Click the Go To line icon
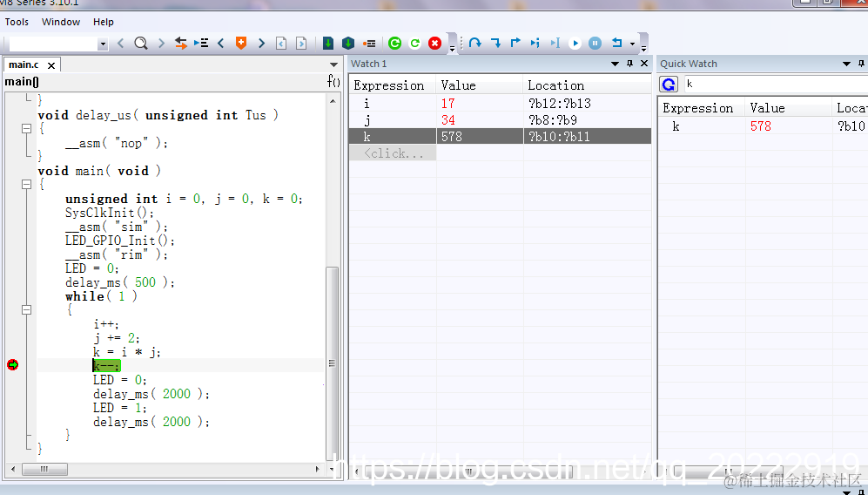The image size is (868, 495). pyautogui.click(x=201, y=44)
